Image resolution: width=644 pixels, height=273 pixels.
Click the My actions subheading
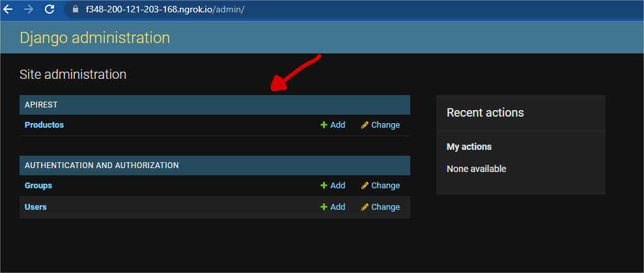[469, 147]
